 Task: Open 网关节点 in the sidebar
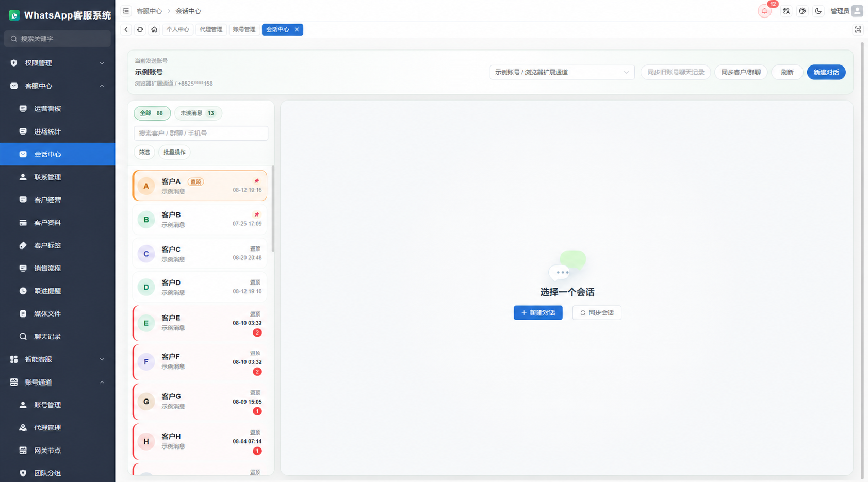(57, 450)
